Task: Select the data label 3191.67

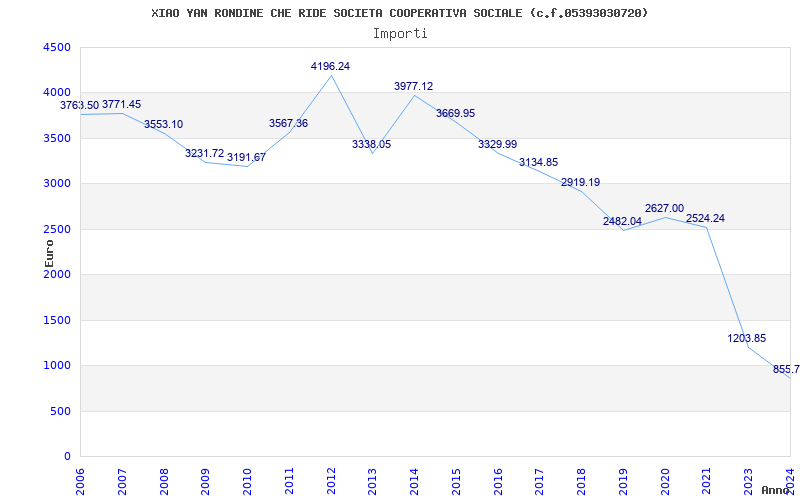Action: (246, 157)
